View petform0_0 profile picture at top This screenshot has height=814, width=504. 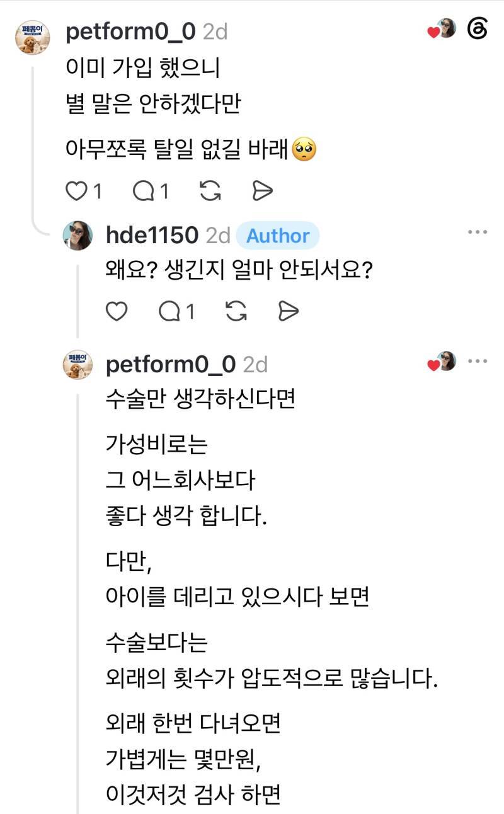click(32, 38)
